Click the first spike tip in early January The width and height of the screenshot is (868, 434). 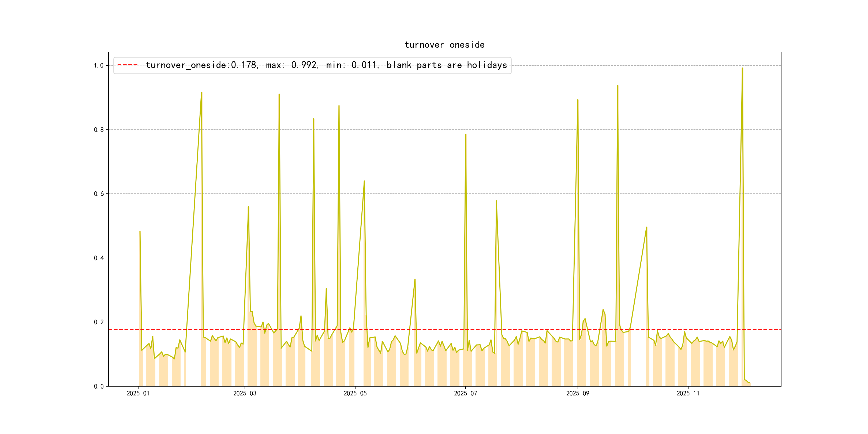coord(140,231)
